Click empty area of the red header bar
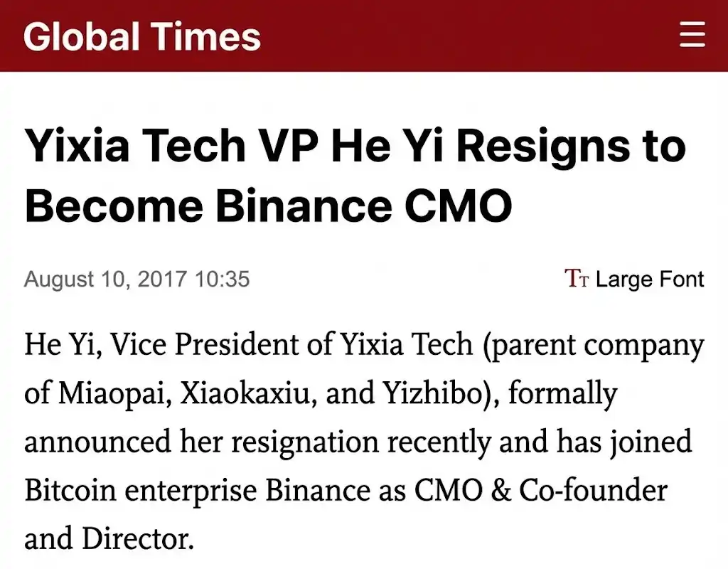This screenshot has height=569, width=728. pyautogui.click(x=462, y=36)
